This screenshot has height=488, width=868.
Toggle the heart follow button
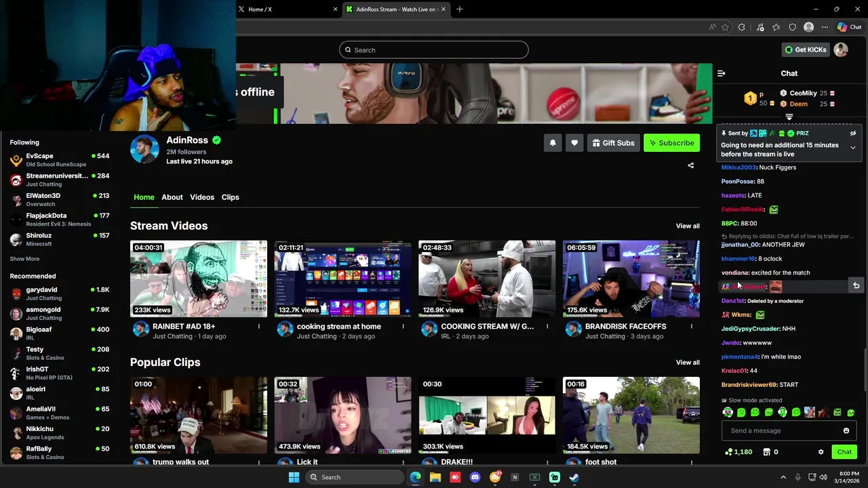pos(574,143)
